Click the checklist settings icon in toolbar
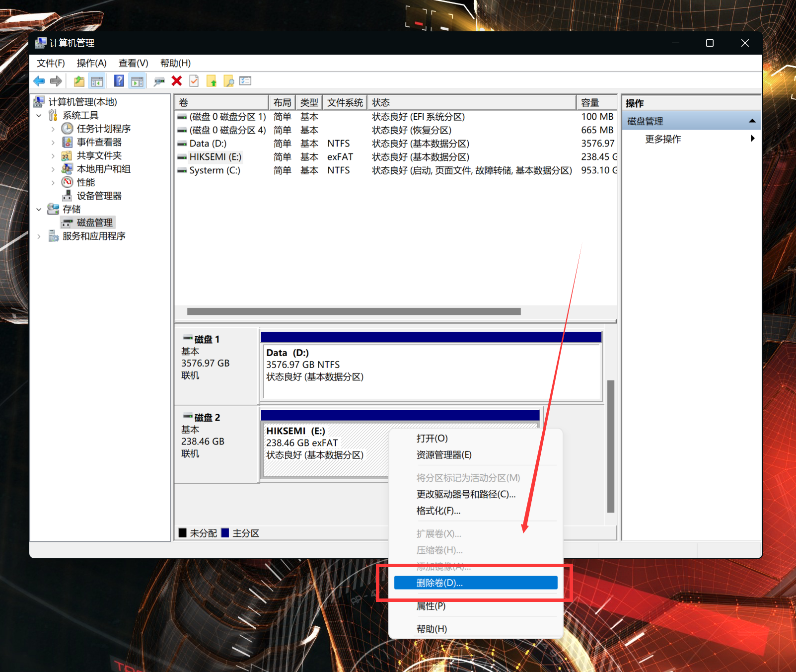 (x=245, y=81)
